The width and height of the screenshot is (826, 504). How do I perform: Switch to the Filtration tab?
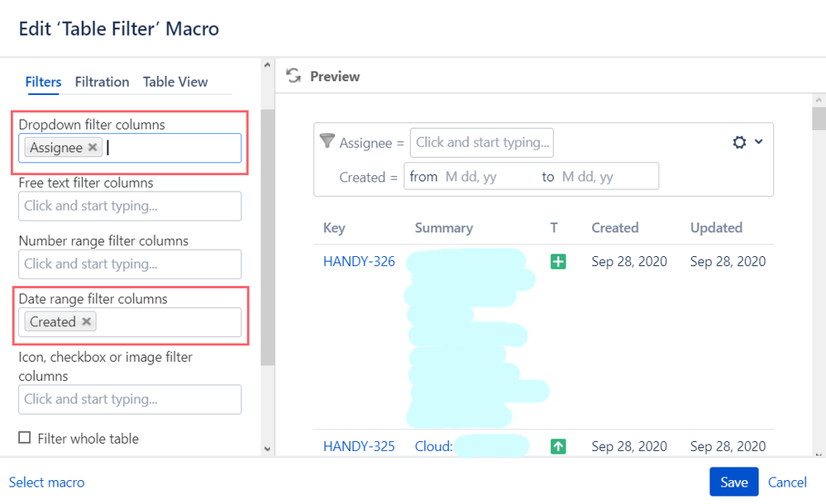102,82
